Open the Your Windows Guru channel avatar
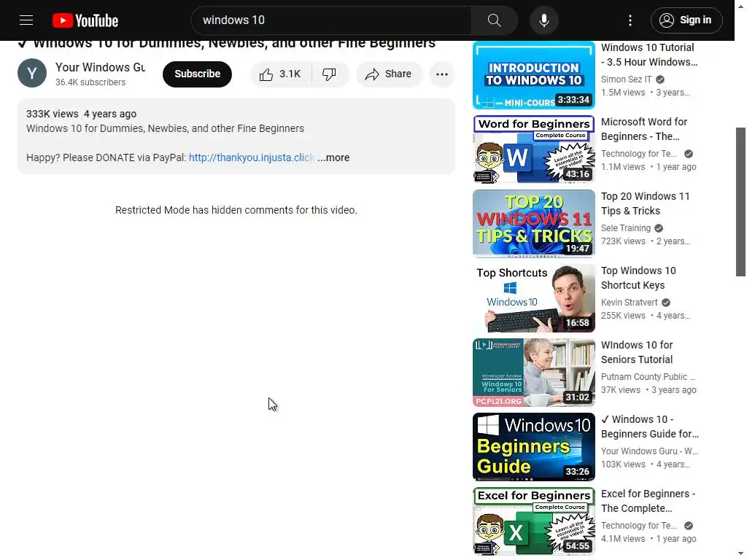The width and height of the screenshot is (747, 560). pos(32,73)
